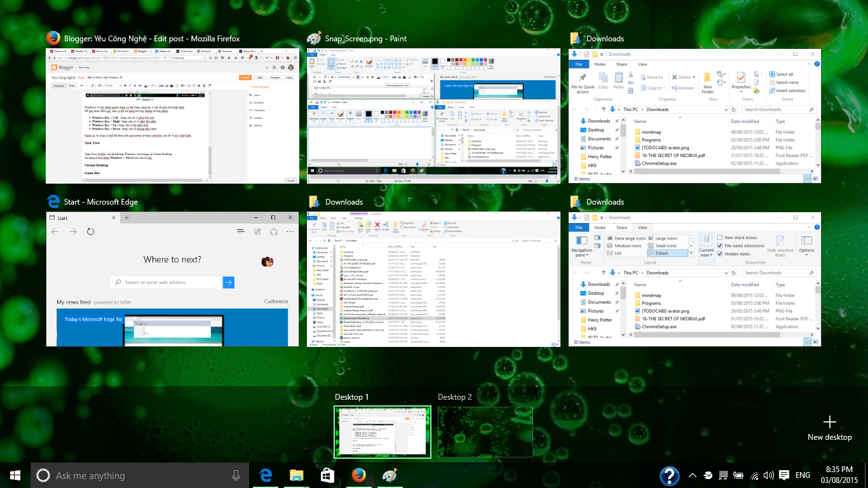Show hidden icons chevron in the system tray
The height and width of the screenshot is (488, 868).
692,475
